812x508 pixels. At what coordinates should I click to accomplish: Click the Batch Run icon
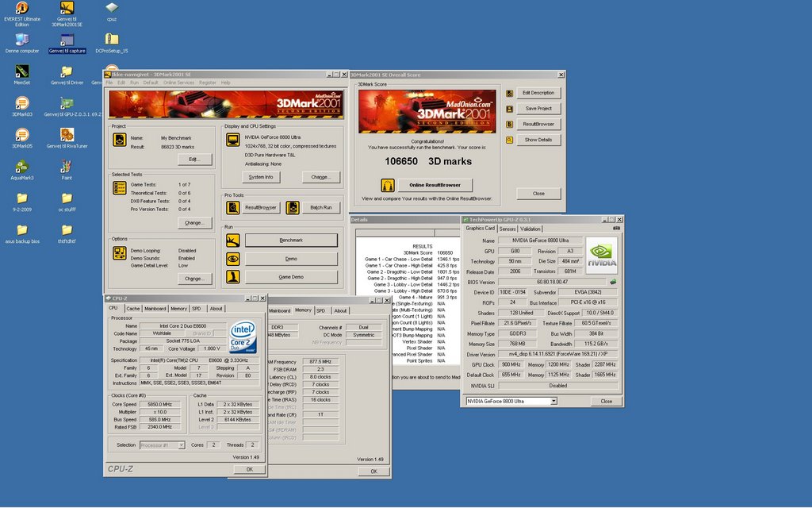[x=293, y=208]
